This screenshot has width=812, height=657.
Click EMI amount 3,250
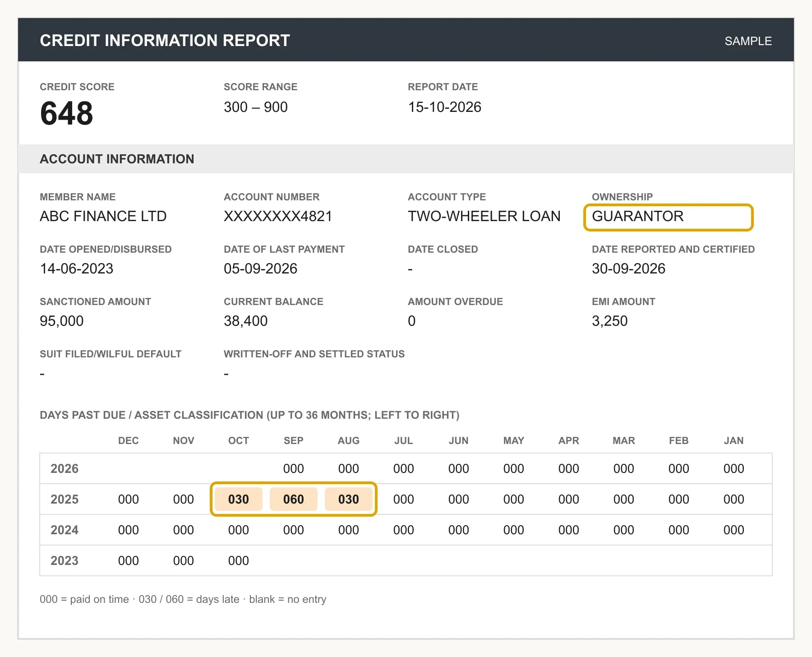tap(609, 321)
